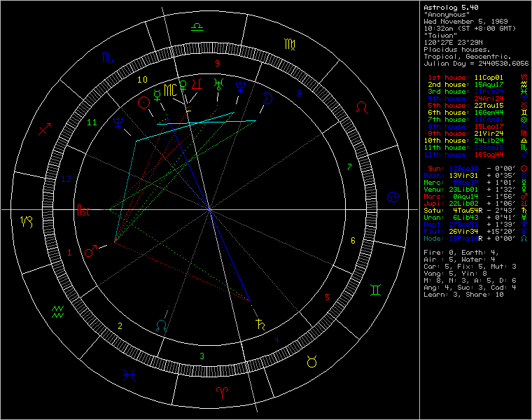Select the green Venus symbol in the chart

coord(183,86)
